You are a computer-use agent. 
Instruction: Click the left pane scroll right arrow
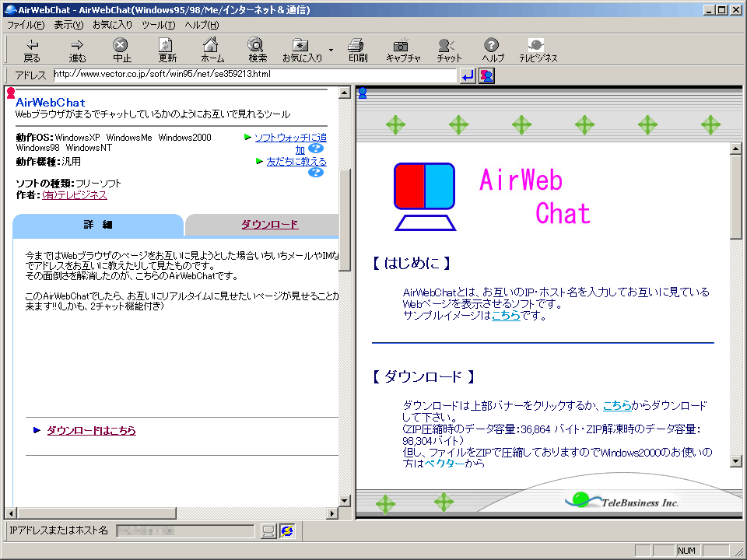pos(332,513)
